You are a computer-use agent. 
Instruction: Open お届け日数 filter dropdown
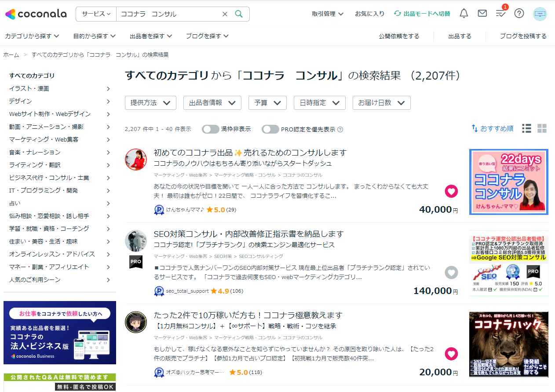[382, 102]
